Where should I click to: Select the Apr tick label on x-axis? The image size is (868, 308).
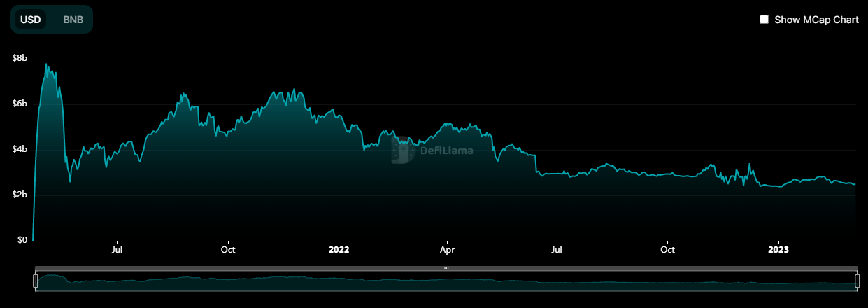click(448, 249)
